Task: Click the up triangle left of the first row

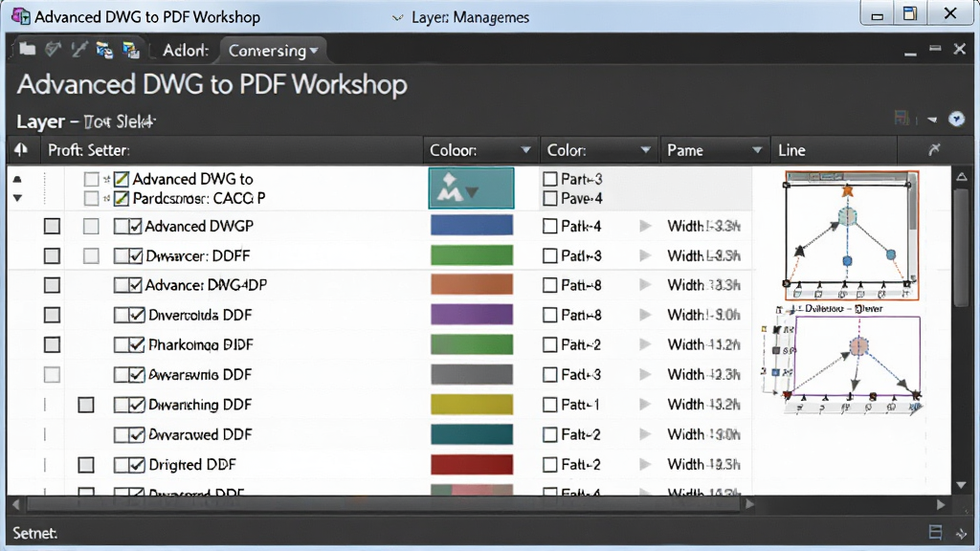Action: pyautogui.click(x=17, y=179)
